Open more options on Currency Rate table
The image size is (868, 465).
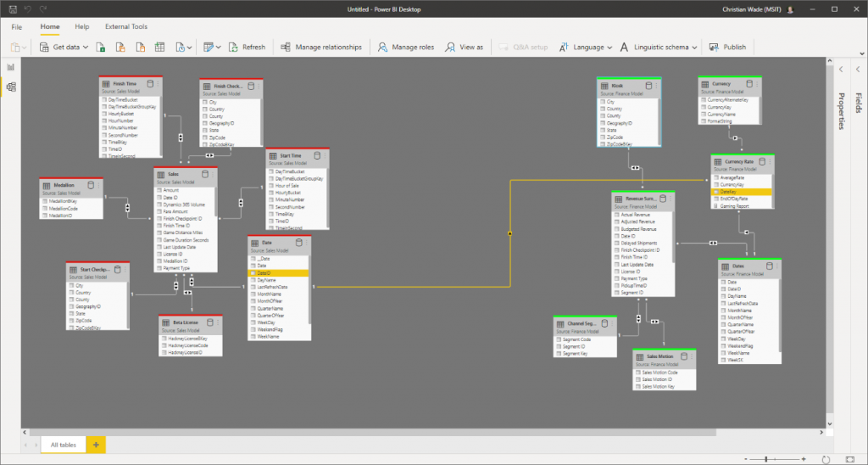tap(770, 161)
